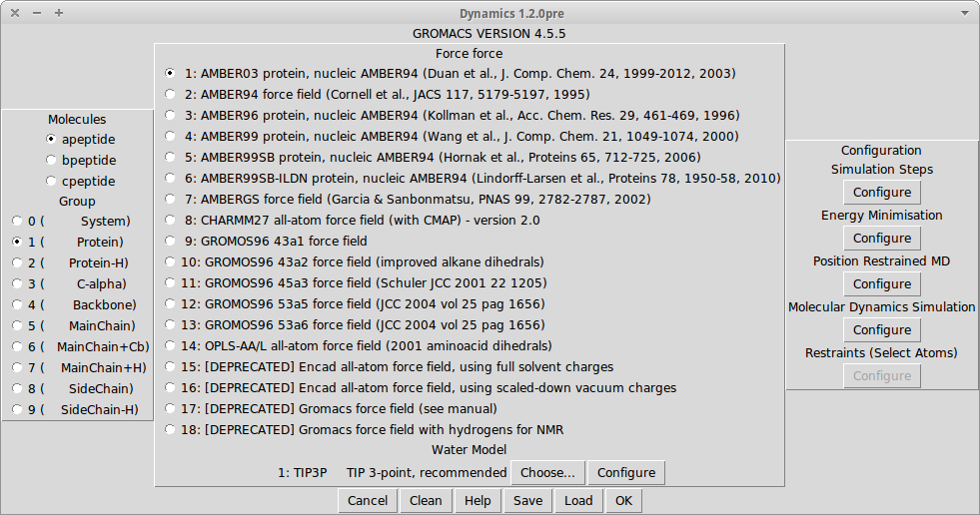Click Configure next to water model
Image resolution: width=980 pixels, height=515 pixels.
(x=626, y=473)
